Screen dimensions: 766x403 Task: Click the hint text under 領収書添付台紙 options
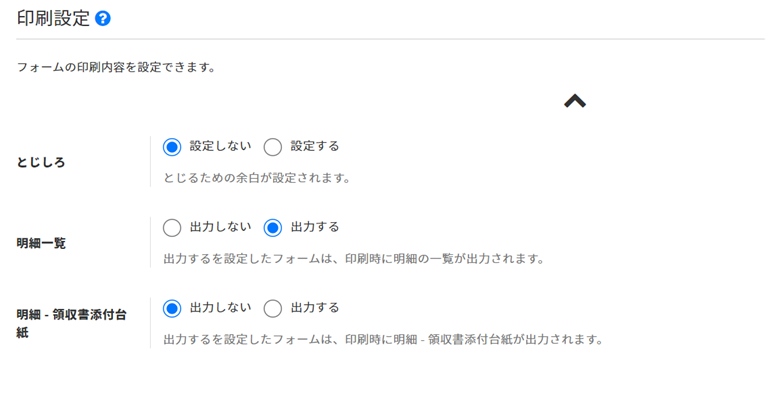click(x=383, y=339)
